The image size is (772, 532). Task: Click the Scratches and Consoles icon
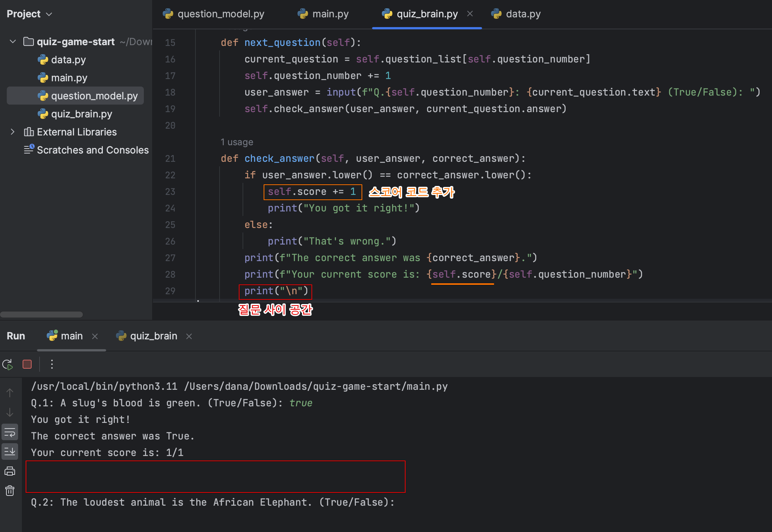[29, 149]
